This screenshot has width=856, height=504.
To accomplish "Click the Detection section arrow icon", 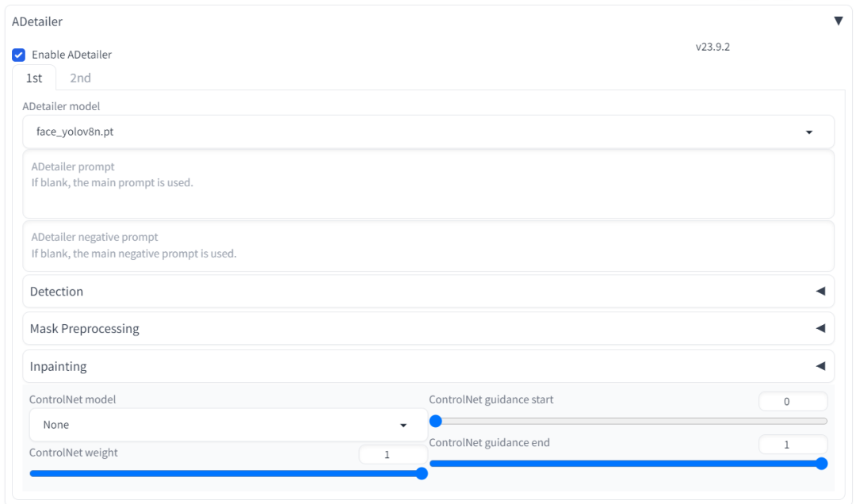I will click(820, 291).
